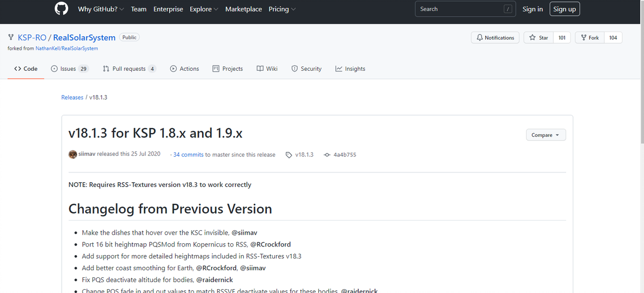Expand the Compare dropdown

pyautogui.click(x=546, y=135)
